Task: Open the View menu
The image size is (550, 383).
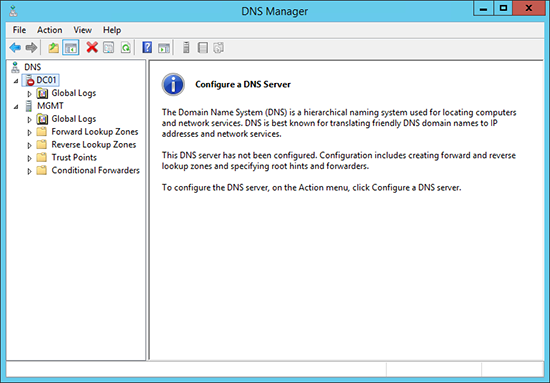Action: coord(83,30)
